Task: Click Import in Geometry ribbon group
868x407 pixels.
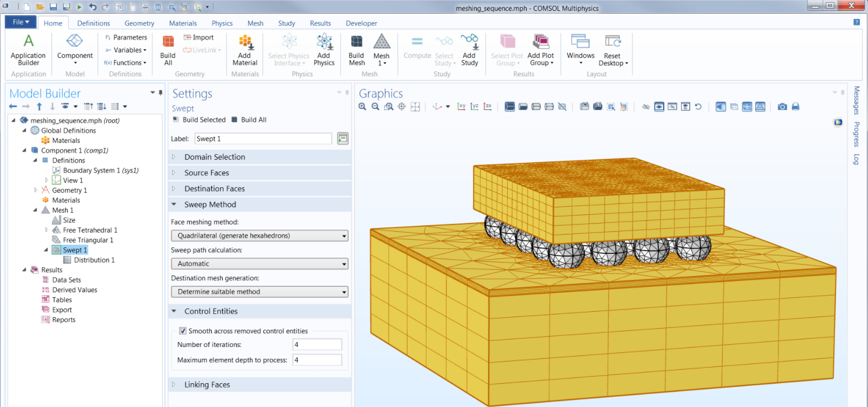Action: [x=198, y=37]
